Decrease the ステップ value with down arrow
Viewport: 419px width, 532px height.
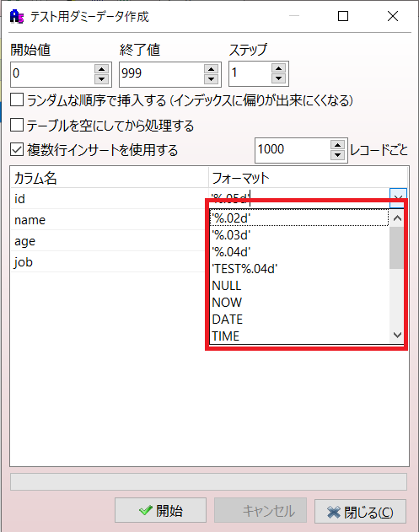point(278,78)
